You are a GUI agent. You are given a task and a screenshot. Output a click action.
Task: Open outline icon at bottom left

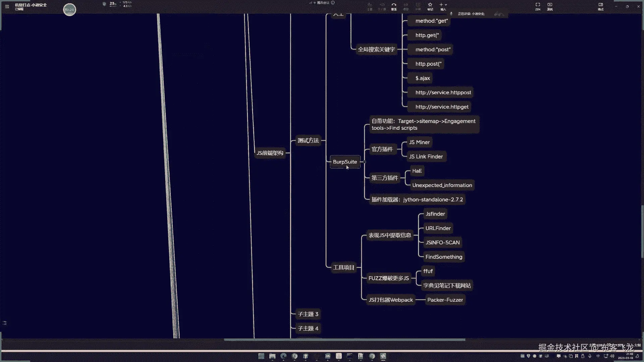pyautogui.click(x=5, y=323)
